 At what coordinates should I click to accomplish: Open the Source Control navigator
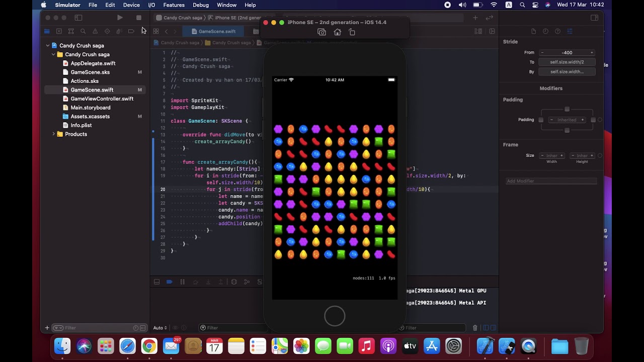coord(59,31)
